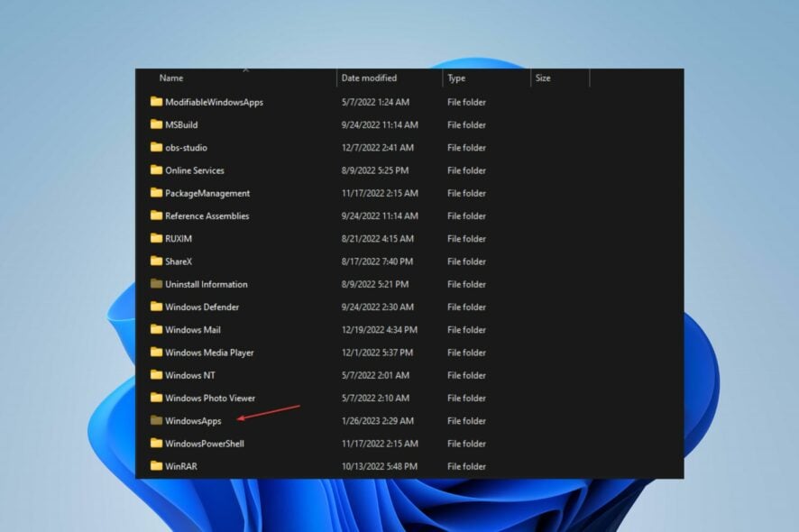799x532 pixels.
Task: Sort by the Type column header
Action: (x=456, y=78)
